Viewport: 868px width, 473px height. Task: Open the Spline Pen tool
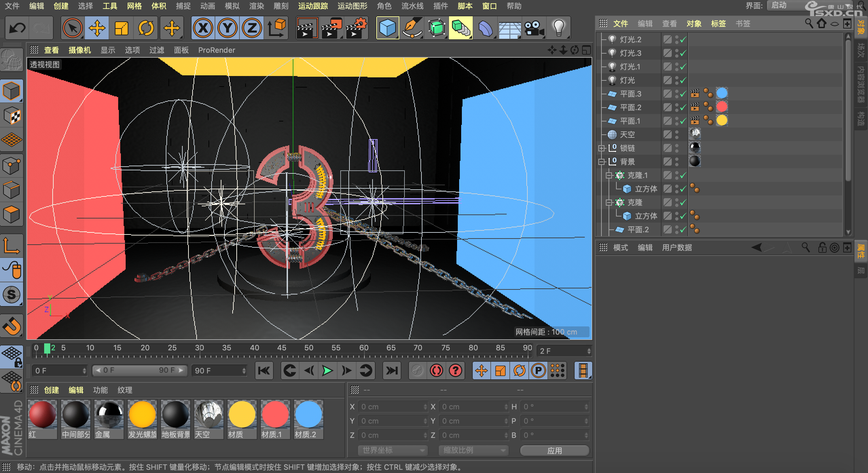point(412,28)
